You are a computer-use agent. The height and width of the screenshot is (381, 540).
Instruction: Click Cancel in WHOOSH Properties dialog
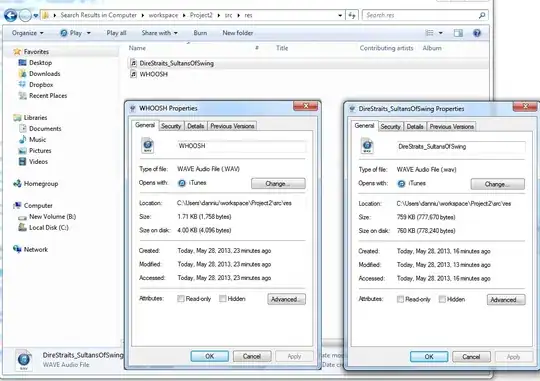pos(252,357)
